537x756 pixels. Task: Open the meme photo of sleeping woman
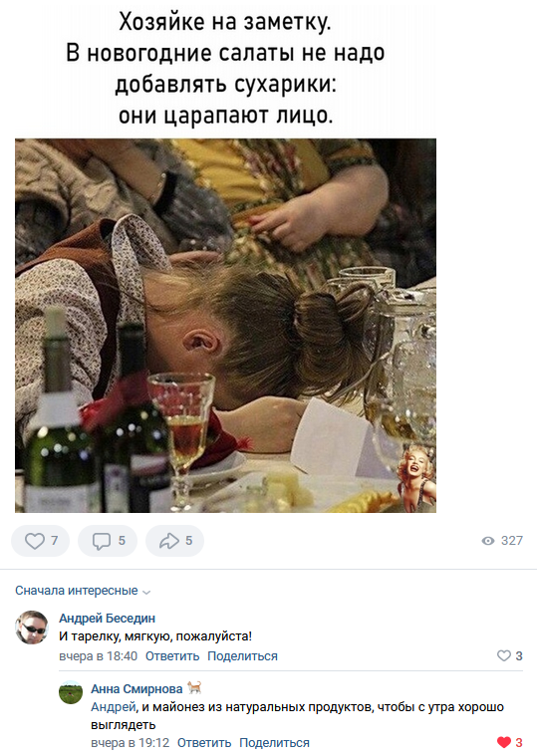[x=225, y=326]
